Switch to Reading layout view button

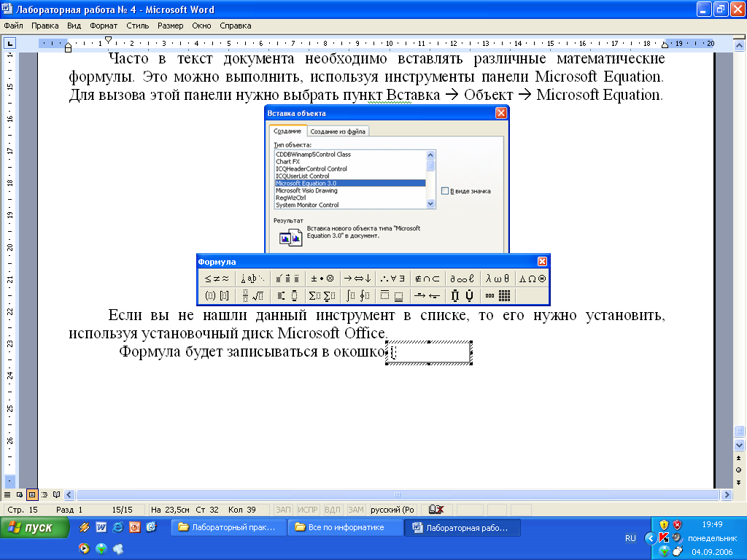[57, 495]
